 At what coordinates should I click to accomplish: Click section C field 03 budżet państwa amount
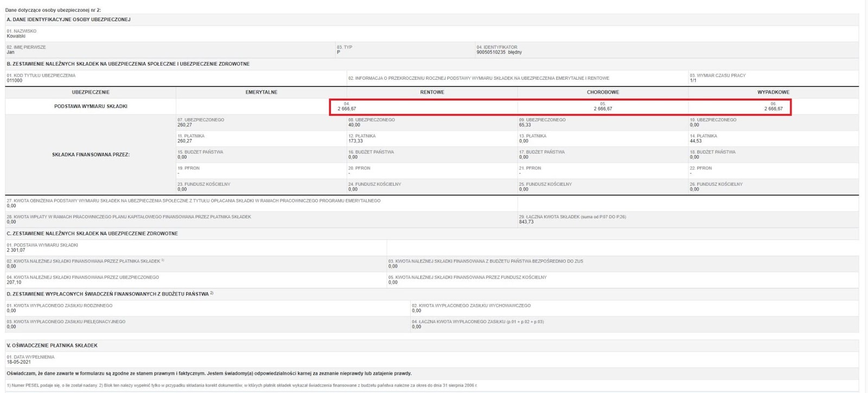click(x=623, y=264)
